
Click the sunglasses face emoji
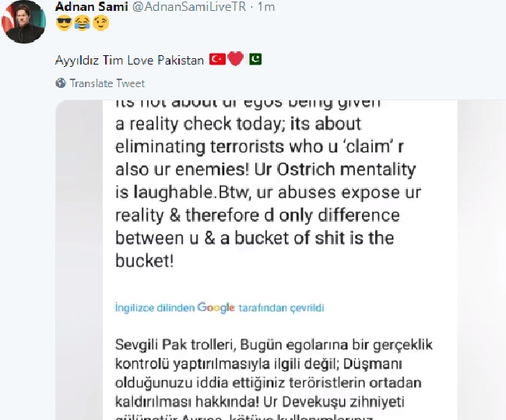(x=64, y=23)
